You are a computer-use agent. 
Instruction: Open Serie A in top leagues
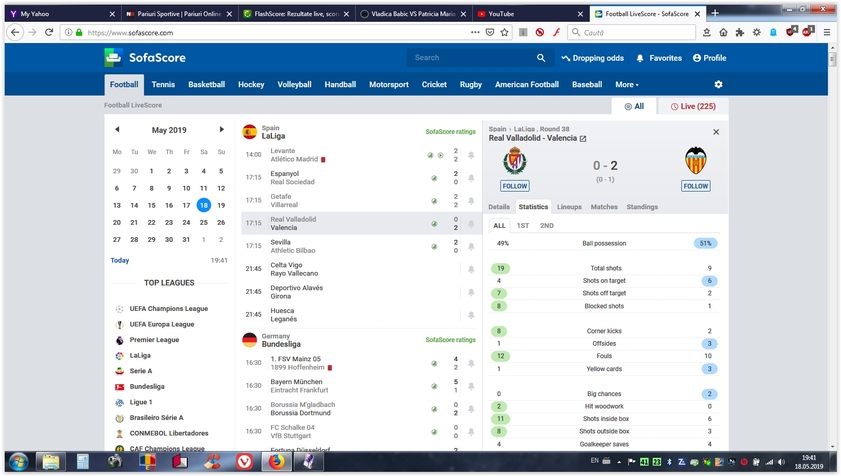pos(141,371)
